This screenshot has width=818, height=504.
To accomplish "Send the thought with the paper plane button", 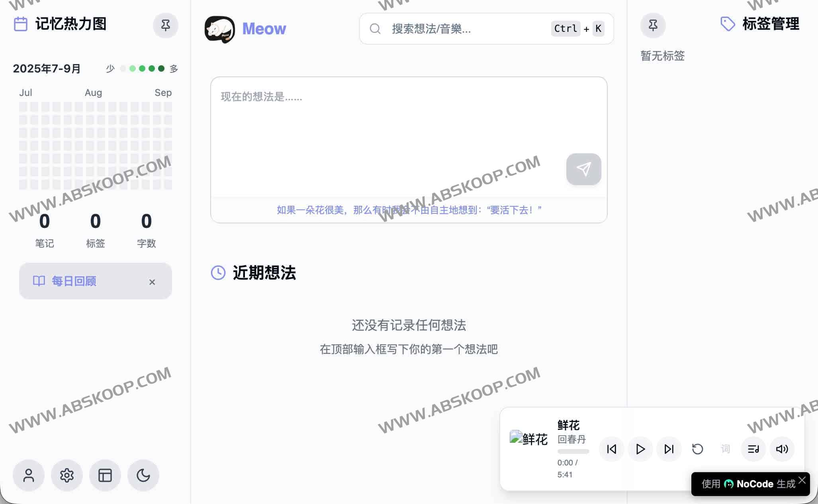I will click(x=583, y=169).
